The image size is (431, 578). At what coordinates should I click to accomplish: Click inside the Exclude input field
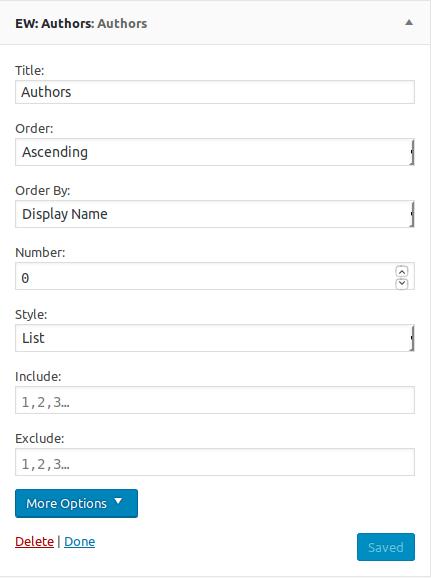tap(215, 462)
